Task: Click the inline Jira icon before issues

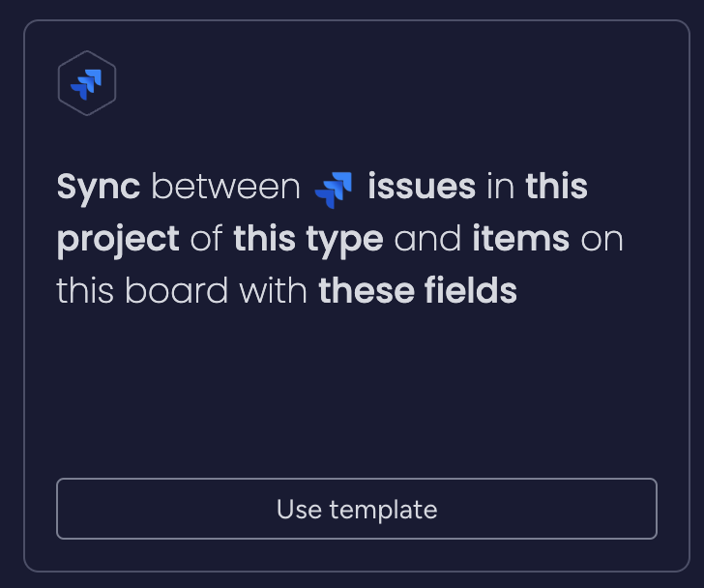Action: click(x=334, y=190)
